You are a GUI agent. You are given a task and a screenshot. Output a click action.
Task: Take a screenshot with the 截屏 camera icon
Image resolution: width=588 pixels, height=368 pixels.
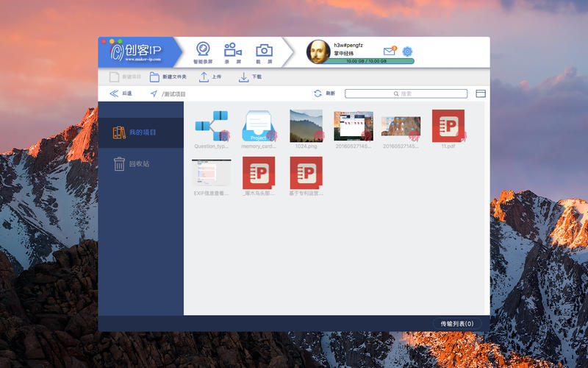pos(264,52)
